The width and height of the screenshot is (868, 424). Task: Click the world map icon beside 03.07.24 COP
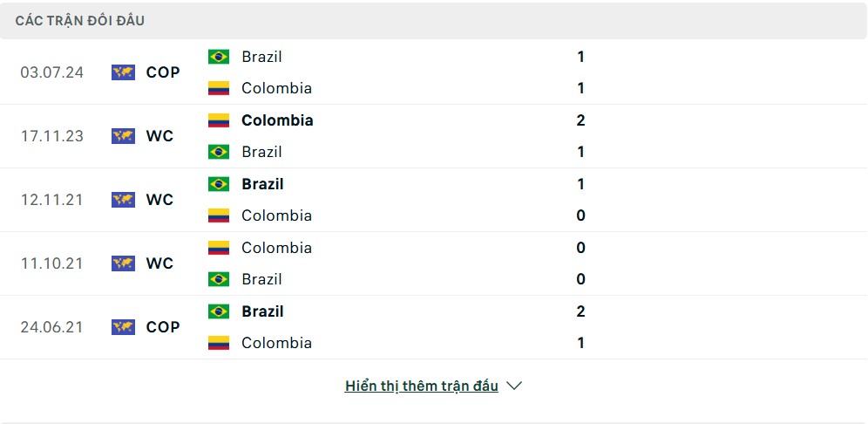tap(123, 72)
